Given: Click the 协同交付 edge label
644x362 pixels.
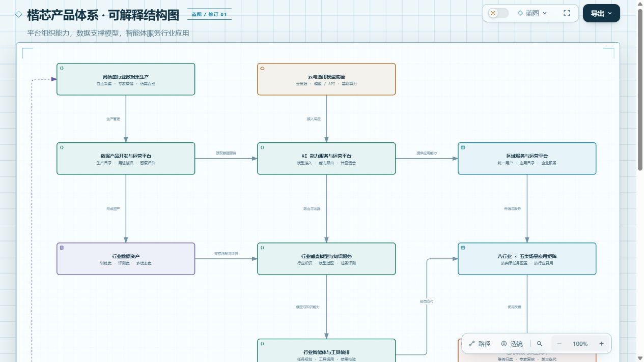Looking at the screenshot, I should pyautogui.click(x=427, y=301).
